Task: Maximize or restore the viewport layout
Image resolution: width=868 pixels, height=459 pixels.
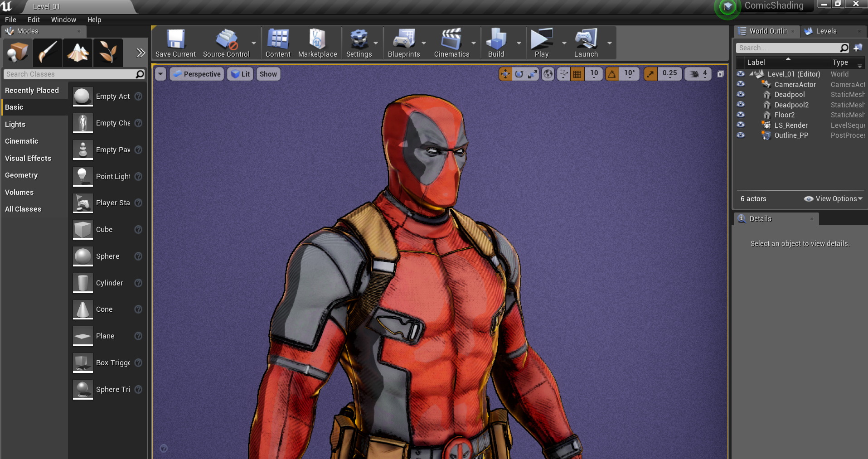Action: [720, 74]
